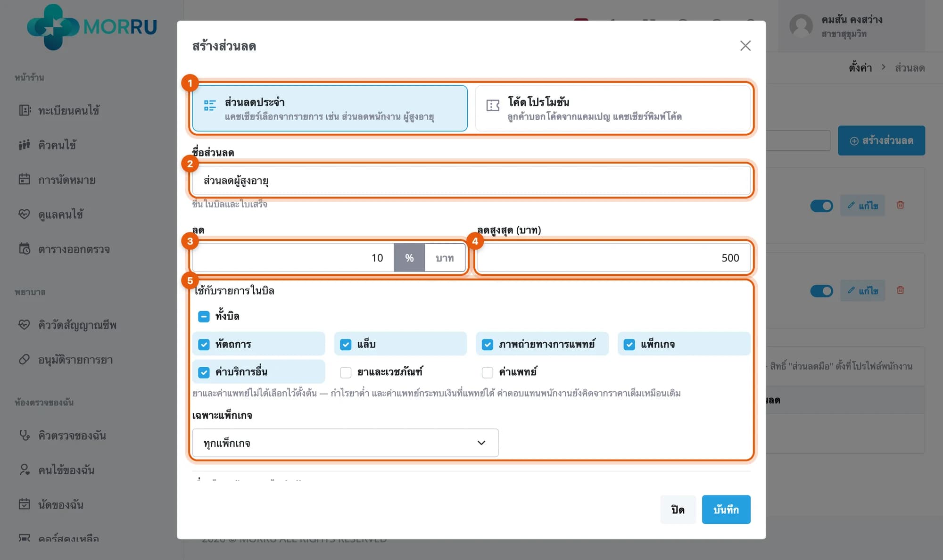Screen dimensions: 943x560
Task: Open the ทุกแพ็กเกจ dropdown
Action: point(345,443)
